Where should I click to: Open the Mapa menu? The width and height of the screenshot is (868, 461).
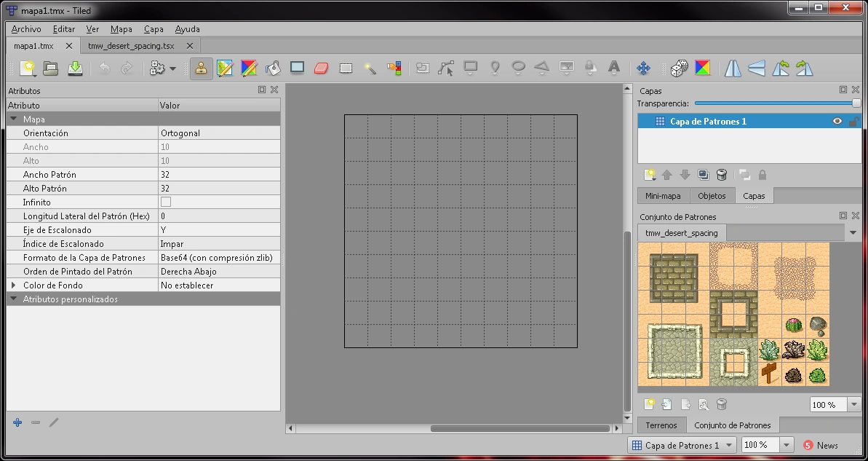(x=121, y=29)
